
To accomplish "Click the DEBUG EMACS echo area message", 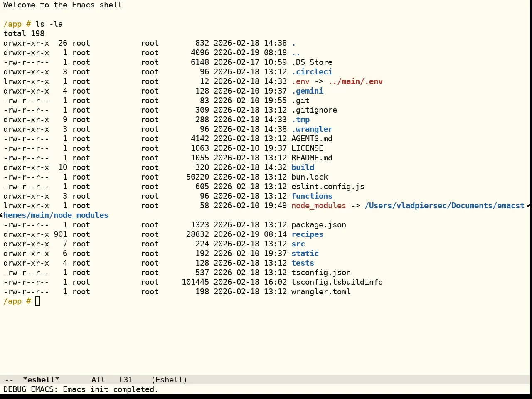I will [x=81, y=389].
